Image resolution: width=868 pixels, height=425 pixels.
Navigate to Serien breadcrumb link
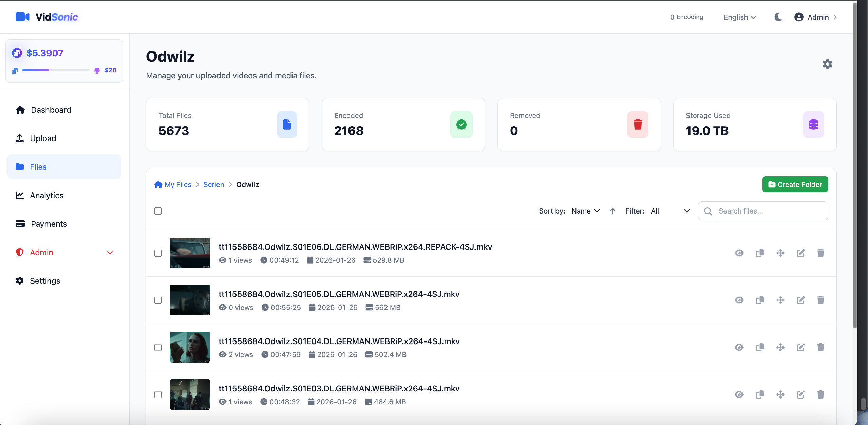(213, 184)
